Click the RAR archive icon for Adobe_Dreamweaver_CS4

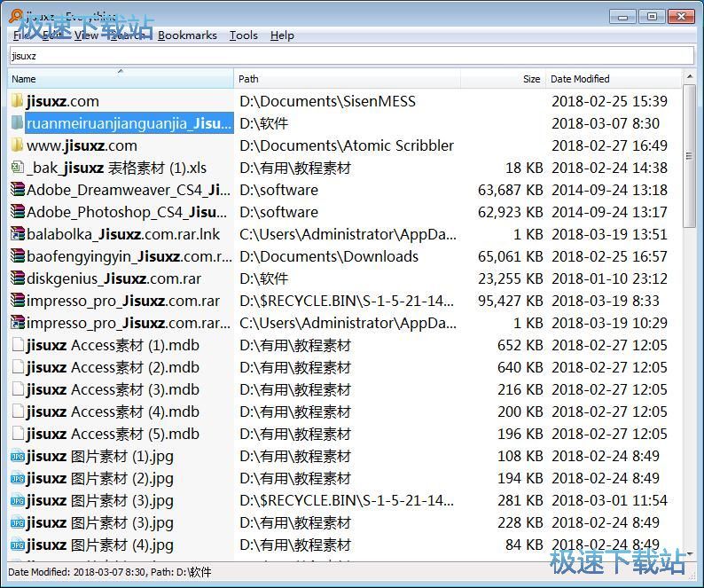[x=17, y=190]
